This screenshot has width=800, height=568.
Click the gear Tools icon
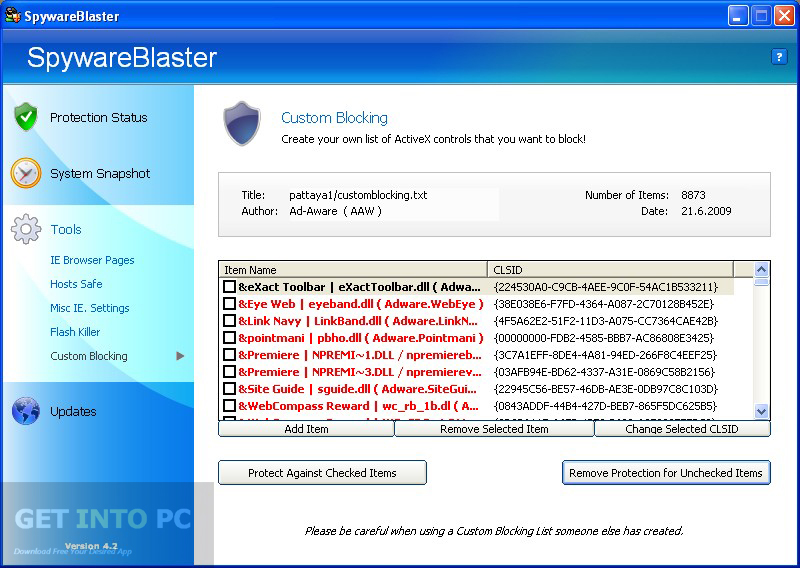[x=26, y=229]
